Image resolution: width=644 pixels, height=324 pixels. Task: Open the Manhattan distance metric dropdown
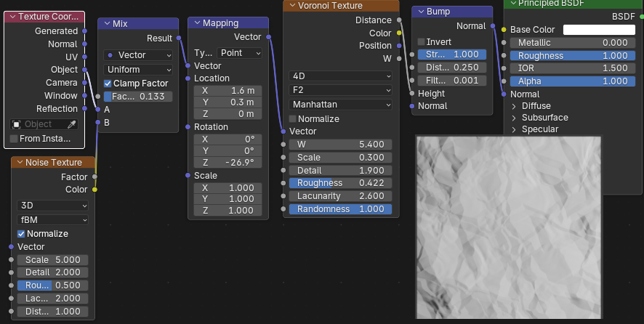click(340, 104)
